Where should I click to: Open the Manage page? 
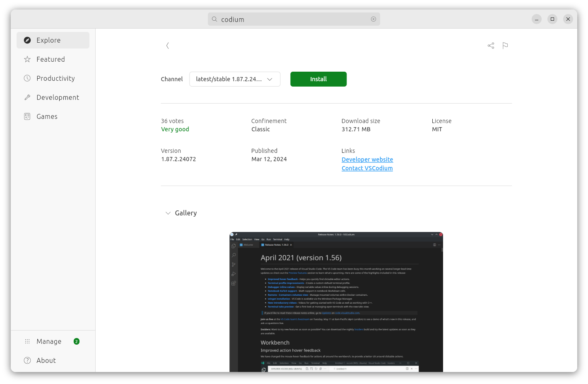53,341
